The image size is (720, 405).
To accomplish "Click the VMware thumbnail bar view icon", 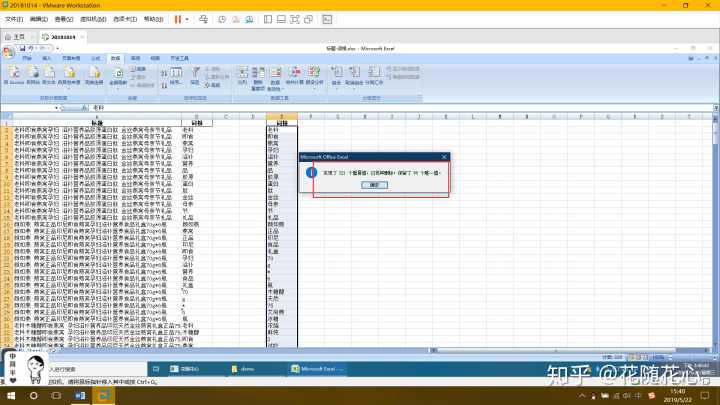I will [x=281, y=19].
